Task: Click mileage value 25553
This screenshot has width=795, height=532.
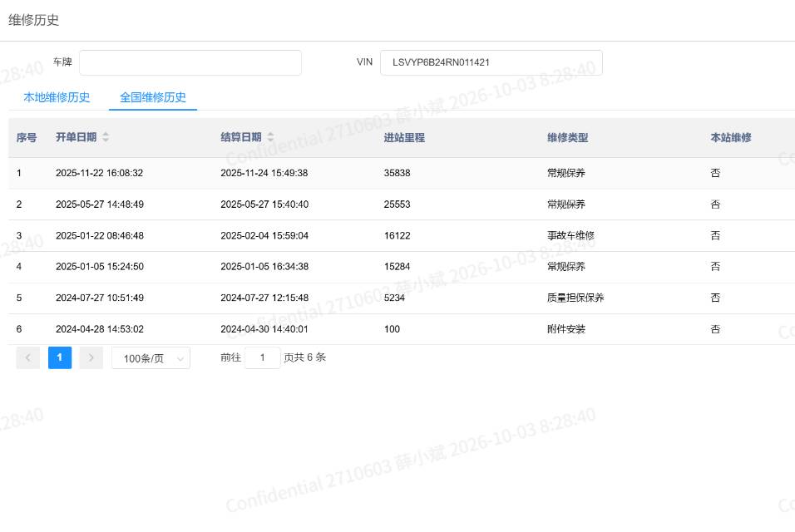Action: (397, 204)
